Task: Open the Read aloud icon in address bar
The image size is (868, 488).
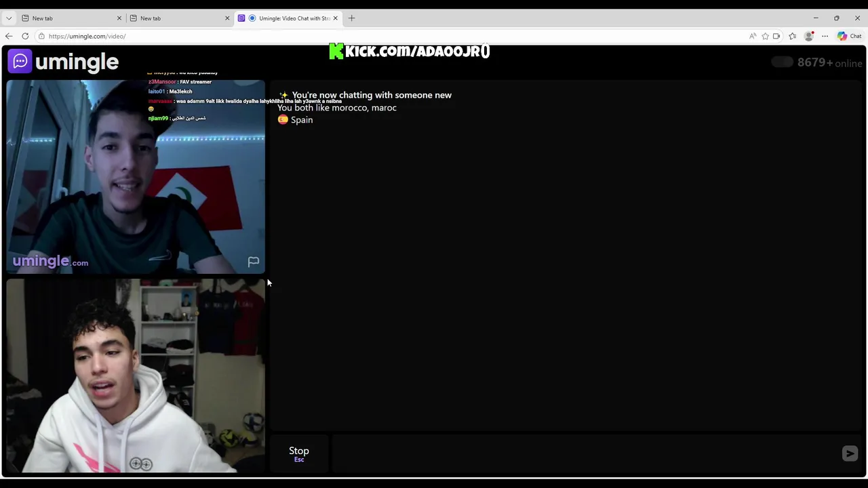Action: [753, 36]
